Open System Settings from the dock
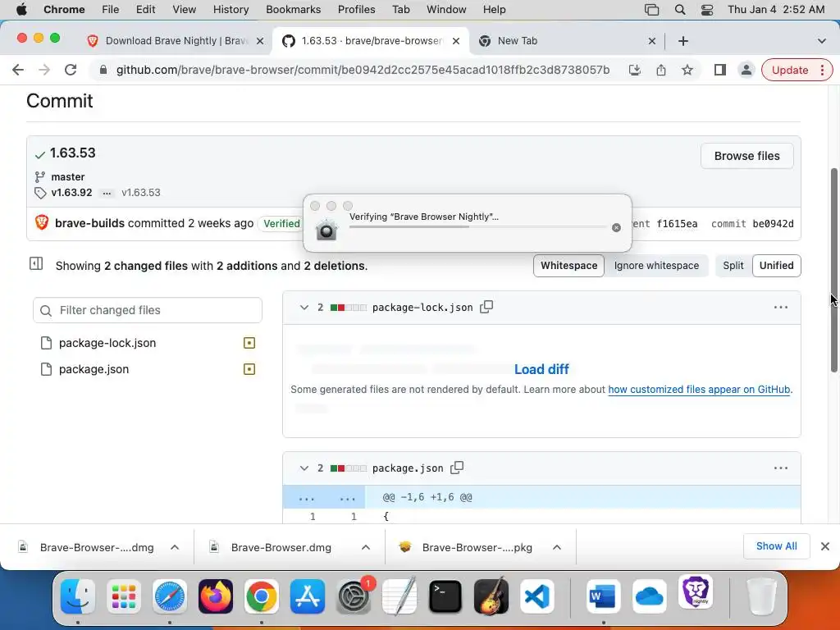This screenshot has height=630, width=840. [x=354, y=596]
